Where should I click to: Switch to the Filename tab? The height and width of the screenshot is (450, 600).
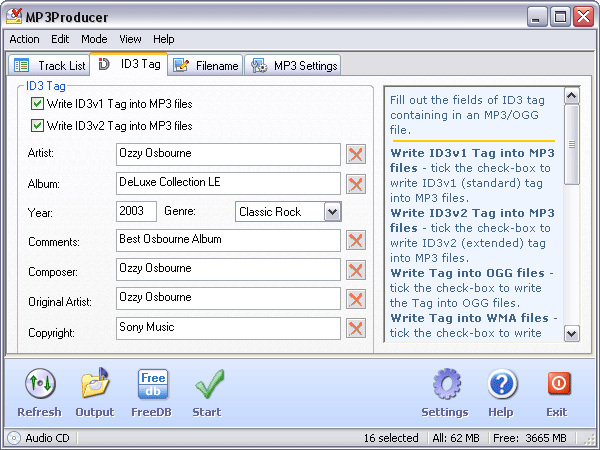(205, 65)
